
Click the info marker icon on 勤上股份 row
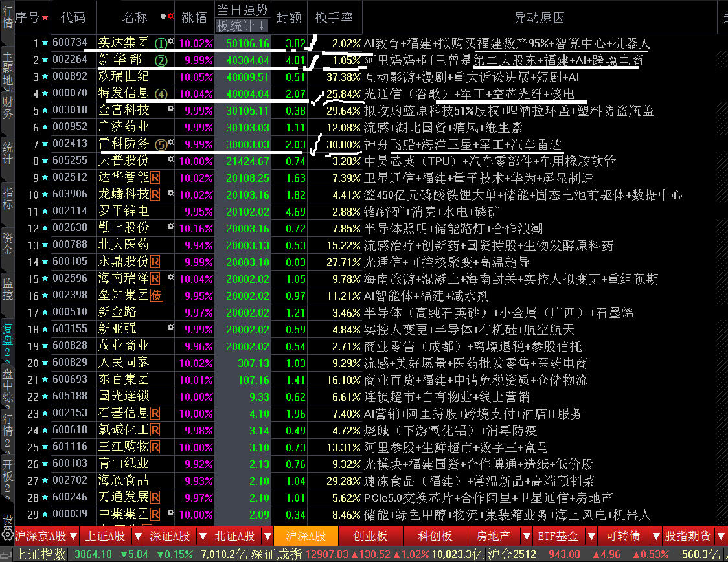[170, 227]
